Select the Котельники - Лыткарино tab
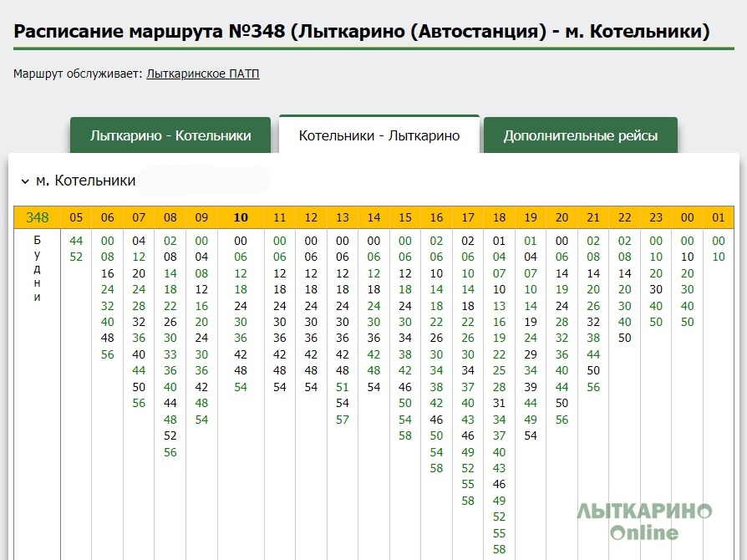Image resolution: width=747 pixels, height=560 pixels. click(x=379, y=135)
